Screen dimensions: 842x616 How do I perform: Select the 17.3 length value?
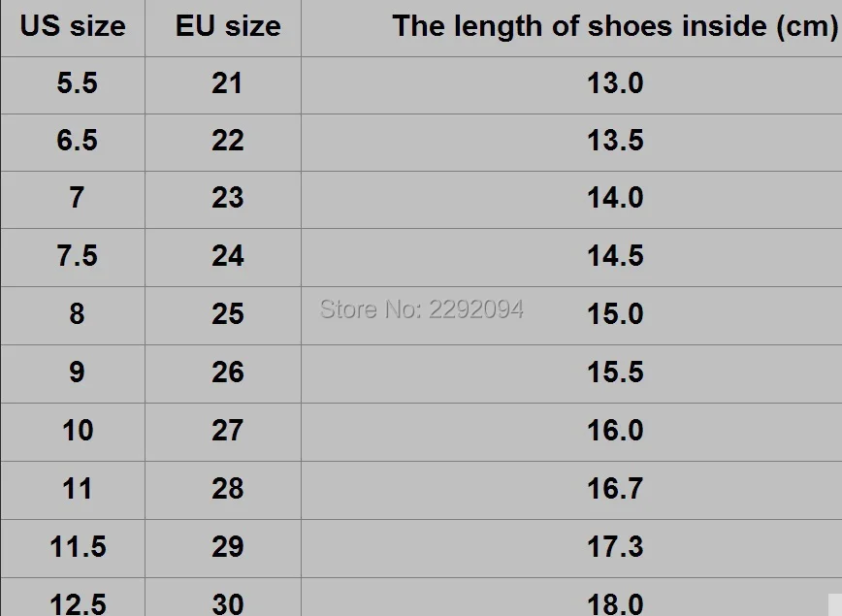[615, 547]
